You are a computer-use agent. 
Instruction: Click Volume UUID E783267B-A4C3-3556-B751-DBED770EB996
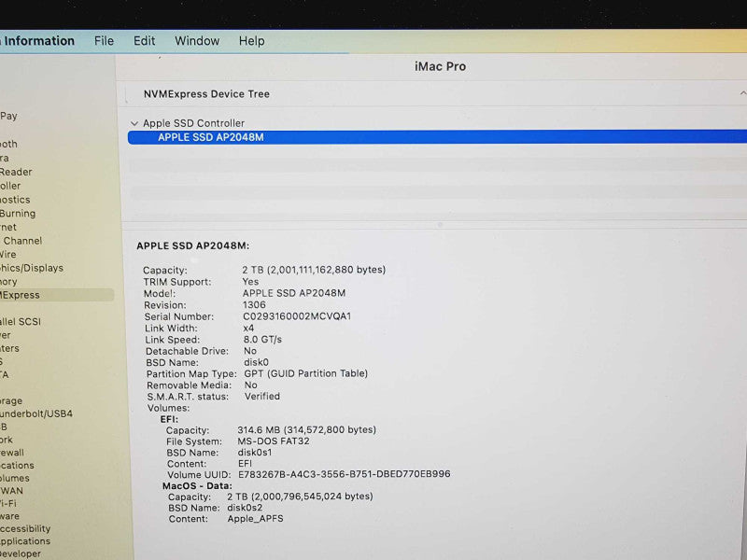[345, 474]
